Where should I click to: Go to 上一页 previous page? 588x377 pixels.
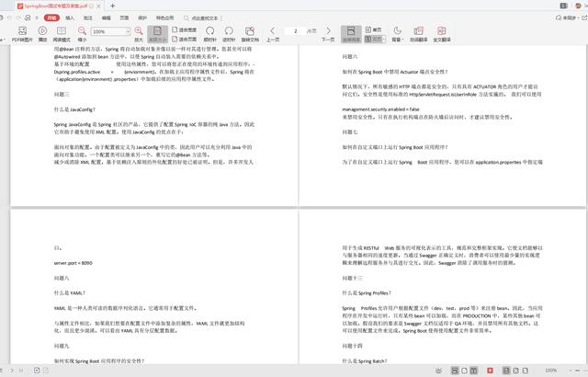[273, 34]
